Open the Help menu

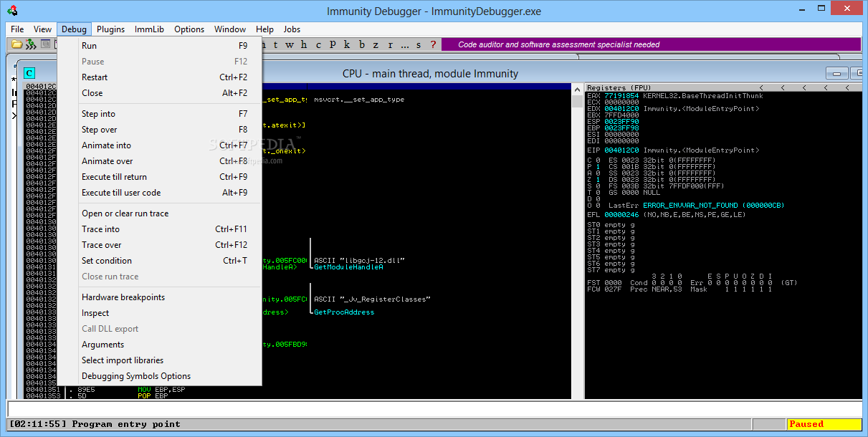265,29
